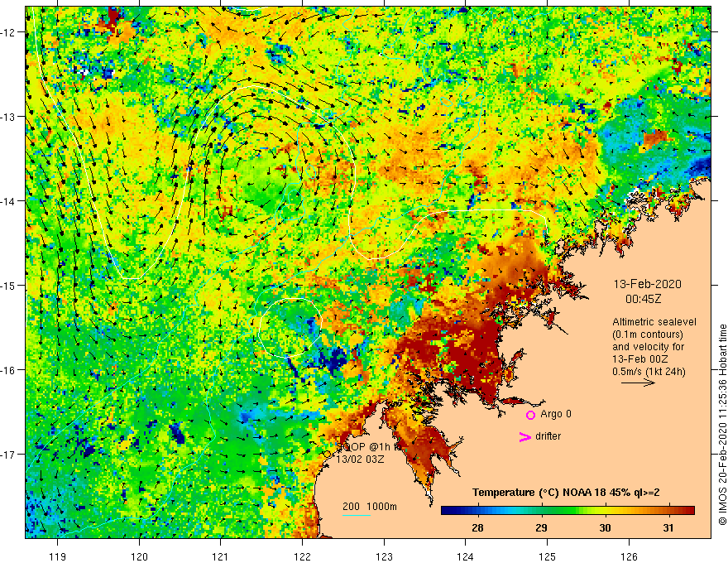Viewport: 728px width, 563px height.
Task: Click the Altimetric sealevel caption text
Action: click(x=654, y=322)
